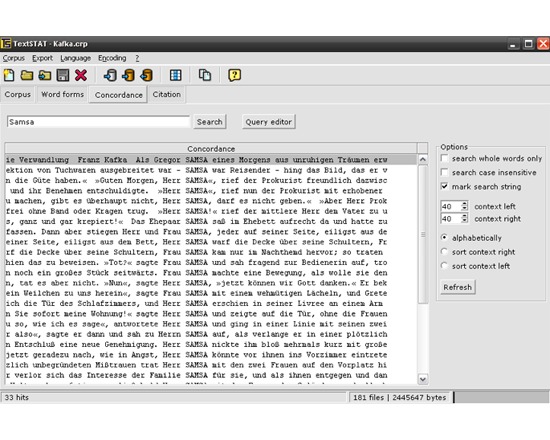Decrease context left value with down arrow
This screenshot has height=440, width=550.
(x=464, y=208)
